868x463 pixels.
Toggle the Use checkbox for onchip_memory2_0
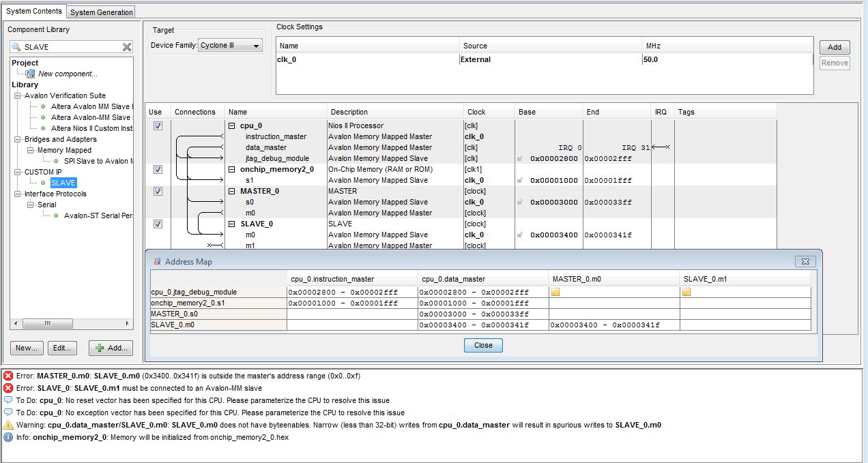(x=158, y=169)
